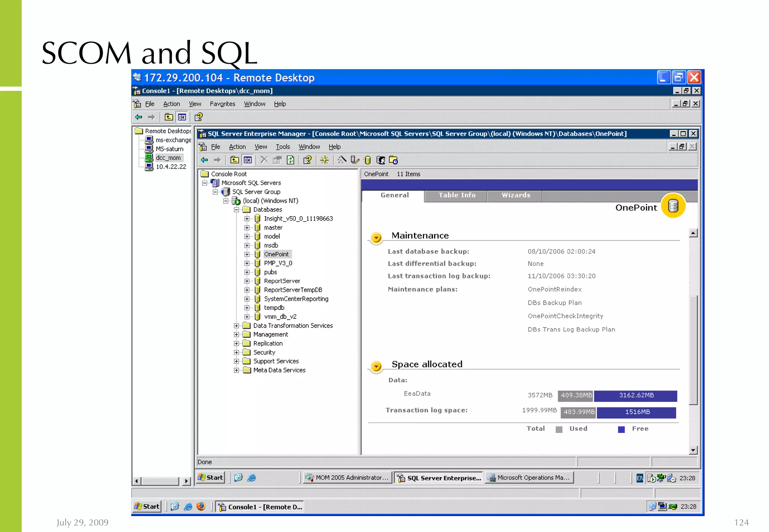Expand the Security folder
The width and height of the screenshot is (769, 532).
click(236, 352)
